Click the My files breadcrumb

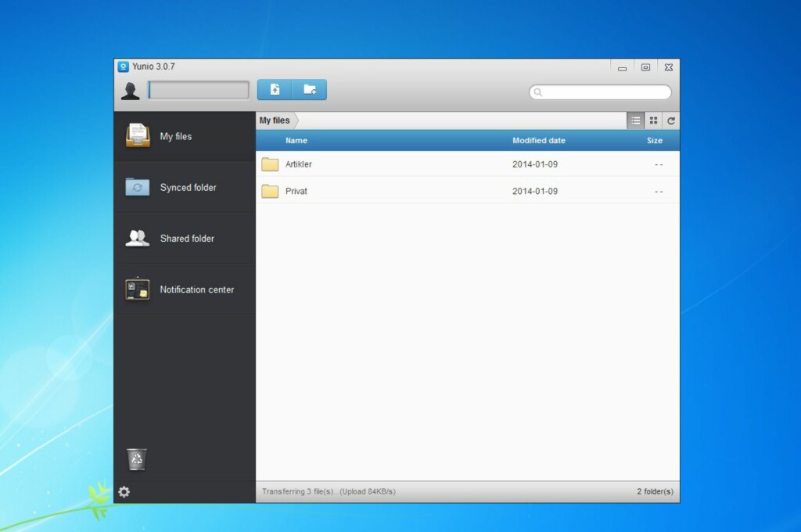pyautogui.click(x=275, y=120)
